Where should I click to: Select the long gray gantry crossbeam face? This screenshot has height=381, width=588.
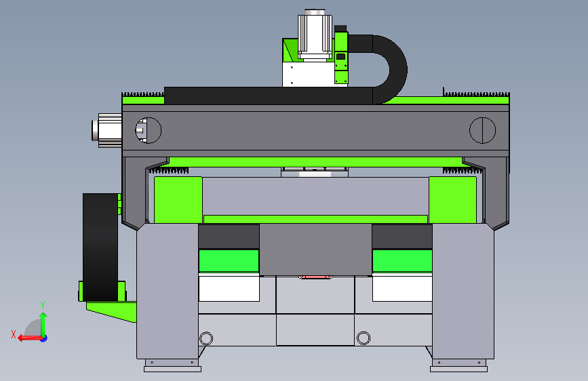[x=315, y=130]
